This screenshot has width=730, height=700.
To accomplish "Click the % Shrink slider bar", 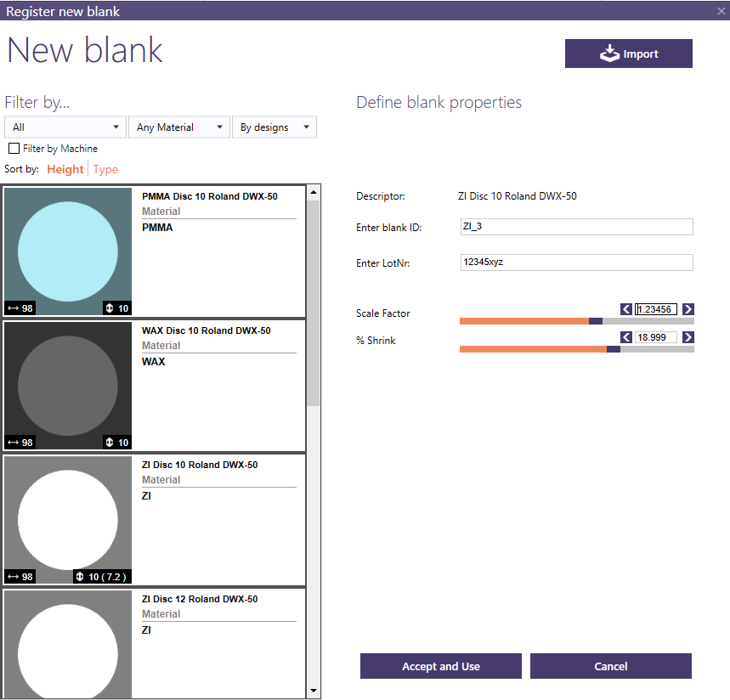I will point(577,349).
